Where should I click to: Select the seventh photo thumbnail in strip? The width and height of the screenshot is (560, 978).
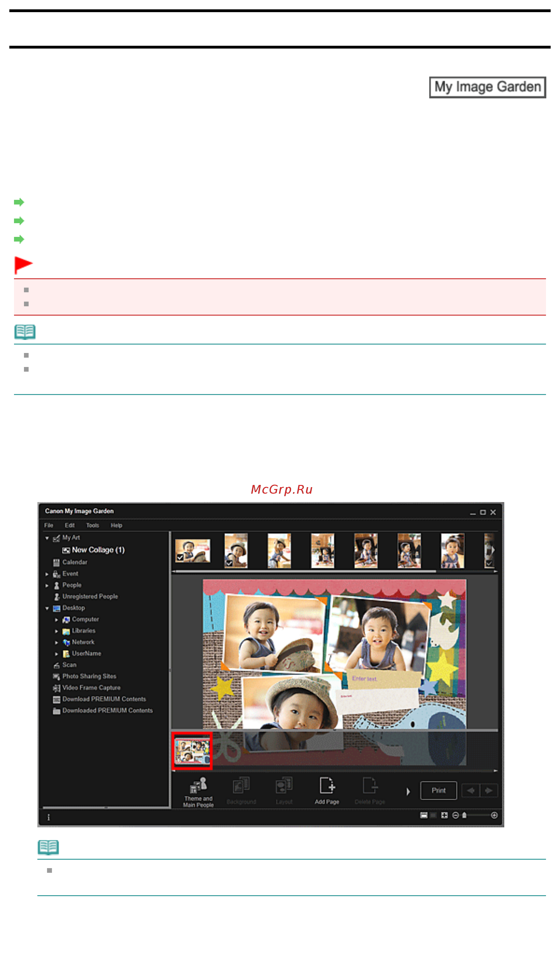click(452, 551)
